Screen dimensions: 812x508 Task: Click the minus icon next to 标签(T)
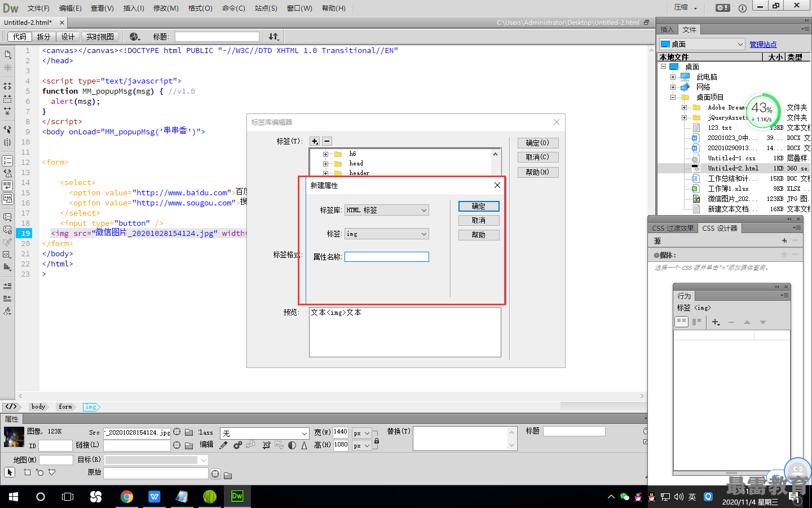[x=327, y=141]
